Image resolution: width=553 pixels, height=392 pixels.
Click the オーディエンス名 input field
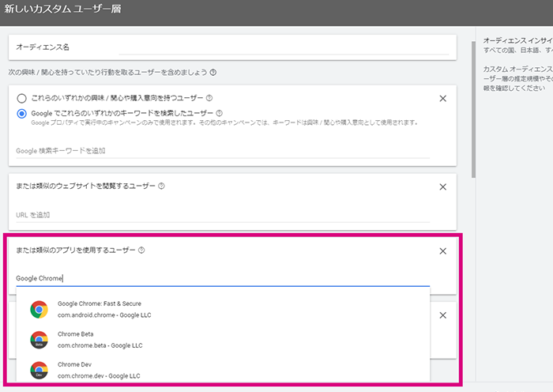coord(284,47)
